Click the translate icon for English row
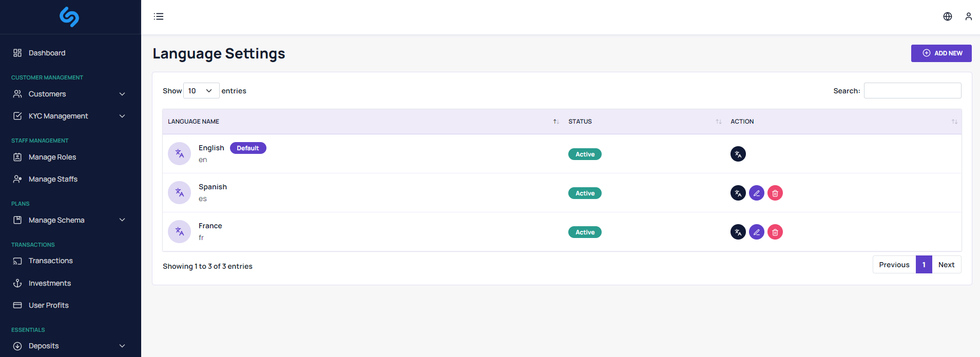Screen dimensions: 980x357 (738, 154)
